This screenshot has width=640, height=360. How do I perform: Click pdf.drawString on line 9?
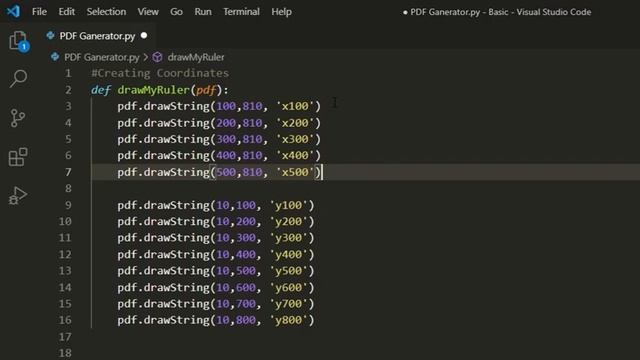[x=164, y=205]
